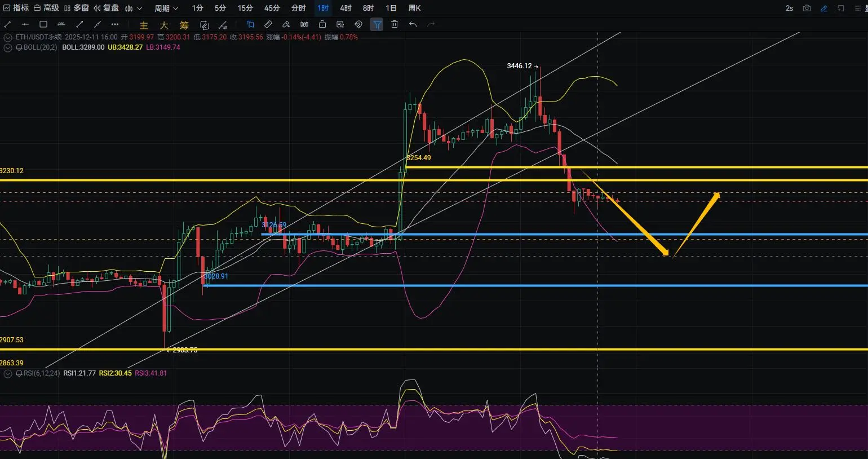Toggle the highlighted filter funnel icon
Image resolution: width=868 pixels, height=459 pixels.
click(x=377, y=24)
